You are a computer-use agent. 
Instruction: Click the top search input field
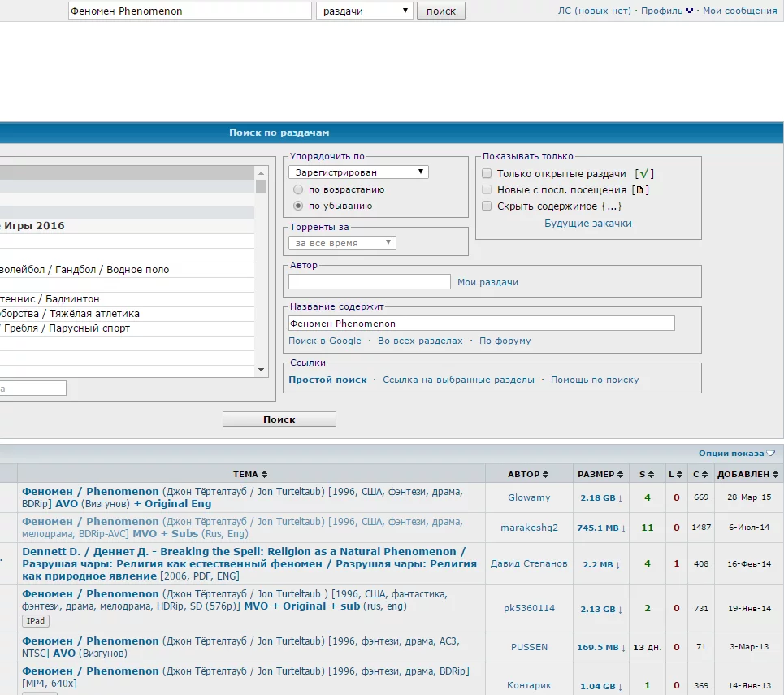point(189,11)
